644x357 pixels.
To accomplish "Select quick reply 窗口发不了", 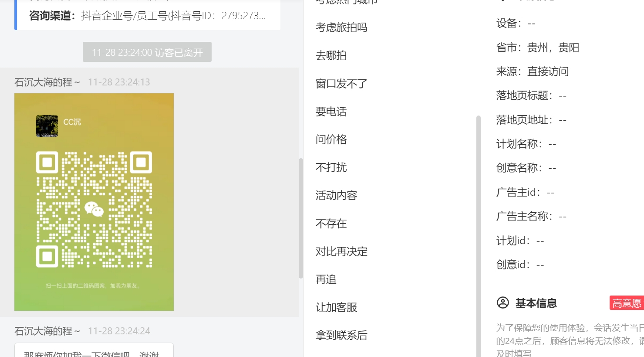I will click(341, 83).
